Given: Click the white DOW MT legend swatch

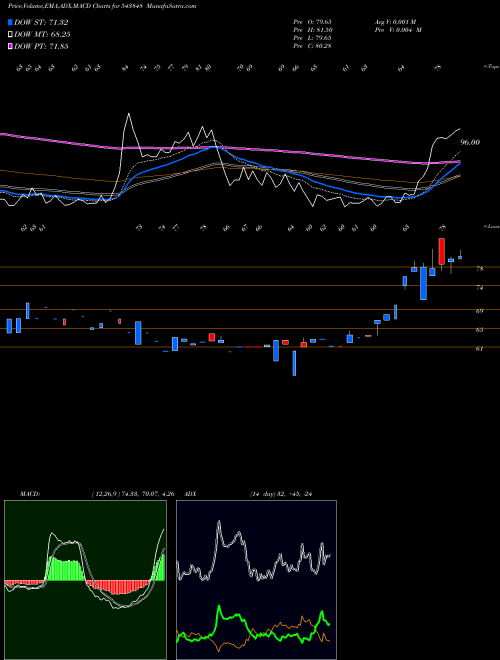Looking at the screenshot, I should pyautogui.click(x=10, y=35).
